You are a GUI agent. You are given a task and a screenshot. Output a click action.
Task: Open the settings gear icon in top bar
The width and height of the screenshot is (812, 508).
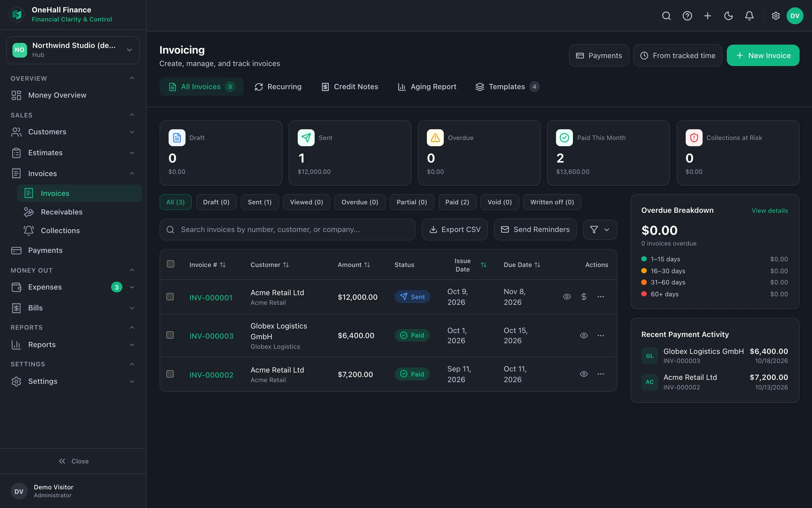coord(776,16)
